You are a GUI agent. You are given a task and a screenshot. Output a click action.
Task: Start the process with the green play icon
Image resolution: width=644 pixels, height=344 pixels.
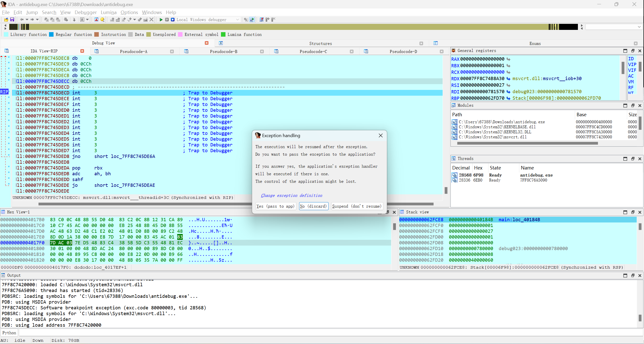pos(161,20)
